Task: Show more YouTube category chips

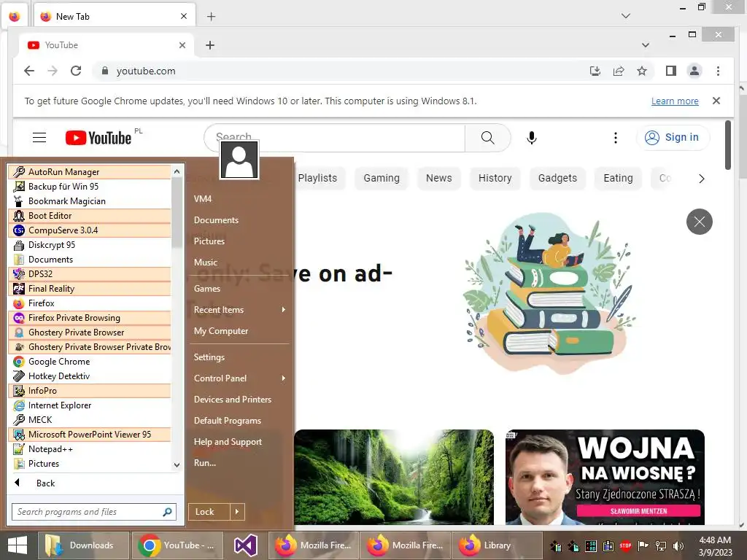Action: click(x=701, y=179)
